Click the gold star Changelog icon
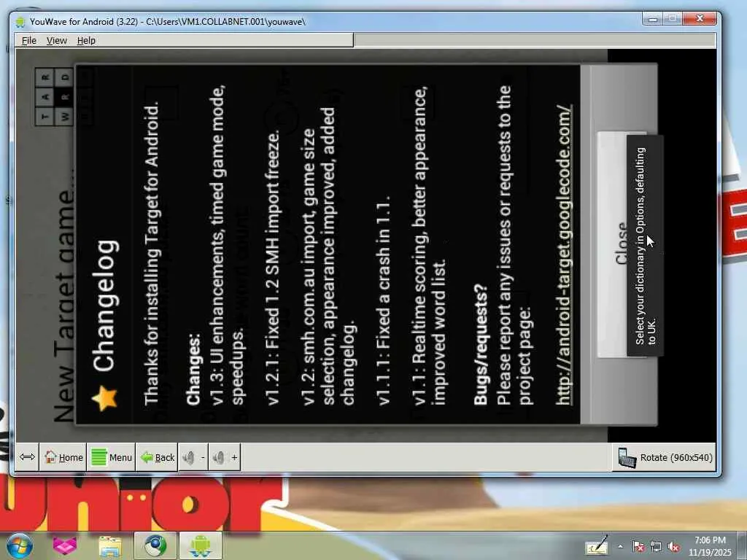 pyautogui.click(x=104, y=397)
